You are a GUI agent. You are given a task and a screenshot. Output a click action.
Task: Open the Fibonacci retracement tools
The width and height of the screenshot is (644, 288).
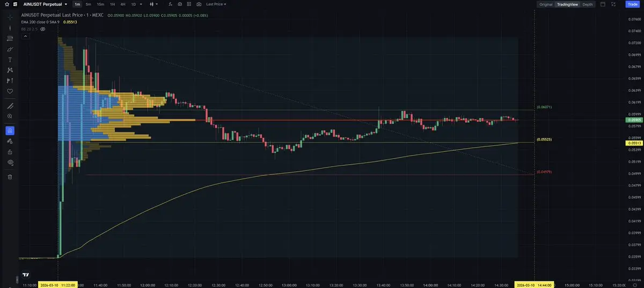point(10,39)
